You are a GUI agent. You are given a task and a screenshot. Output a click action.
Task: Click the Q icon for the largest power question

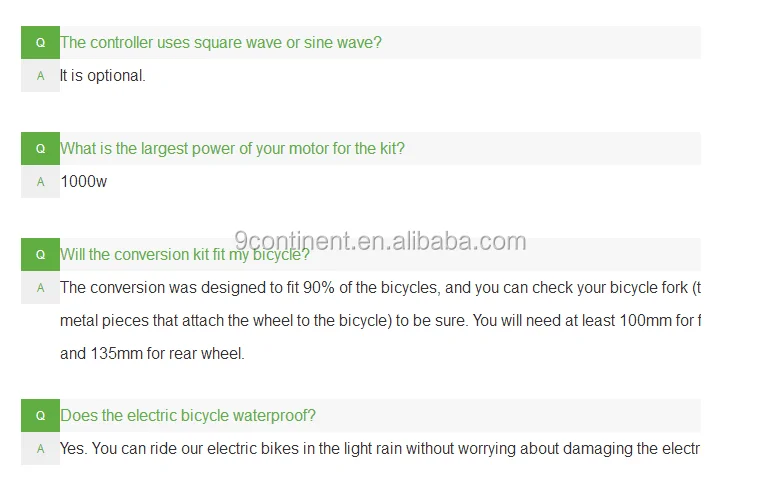click(40, 149)
